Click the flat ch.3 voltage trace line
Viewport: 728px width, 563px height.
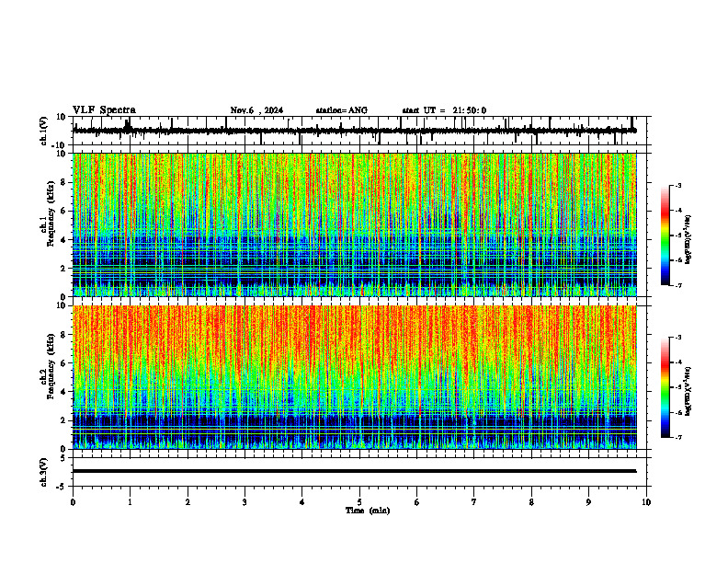click(355, 471)
